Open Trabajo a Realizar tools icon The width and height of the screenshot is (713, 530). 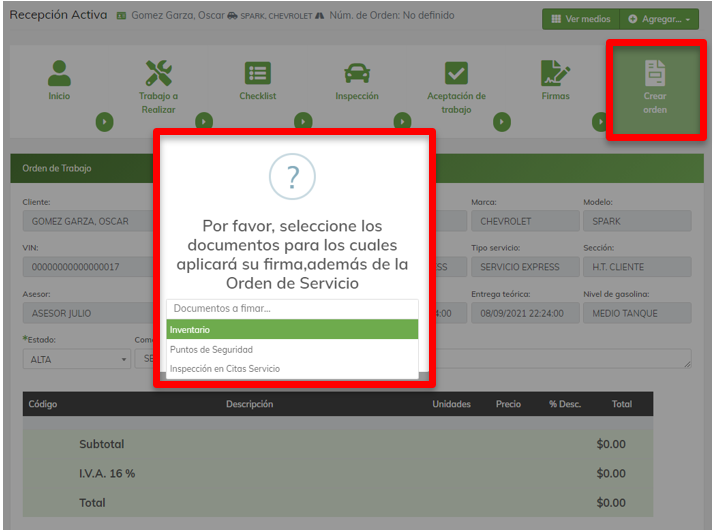click(158, 73)
